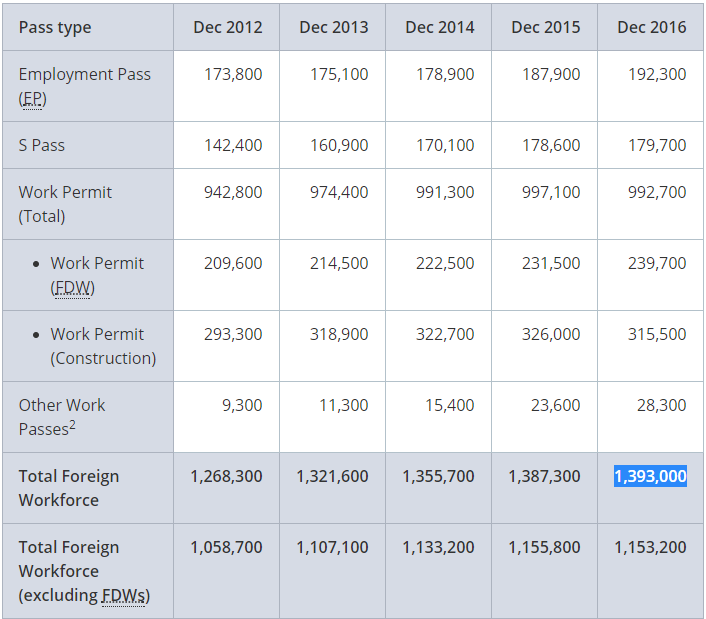Select the Construction value 326,000
The width and height of the screenshot is (706, 619).
coord(550,334)
